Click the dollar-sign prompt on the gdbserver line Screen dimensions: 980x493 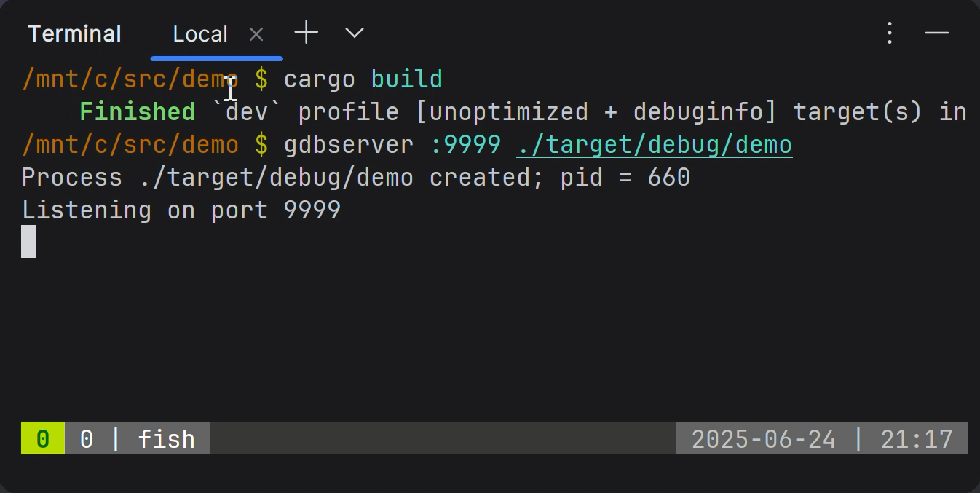(x=260, y=144)
